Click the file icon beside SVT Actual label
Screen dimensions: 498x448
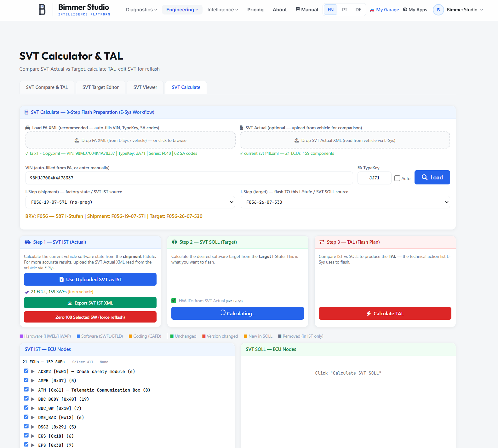tap(242, 128)
